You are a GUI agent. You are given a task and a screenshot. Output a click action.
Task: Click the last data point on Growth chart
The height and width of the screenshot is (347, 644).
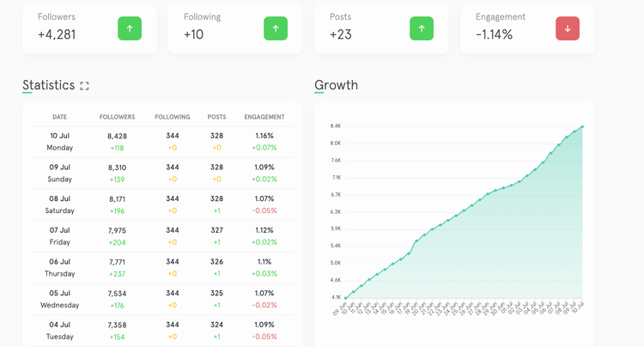coord(582,127)
